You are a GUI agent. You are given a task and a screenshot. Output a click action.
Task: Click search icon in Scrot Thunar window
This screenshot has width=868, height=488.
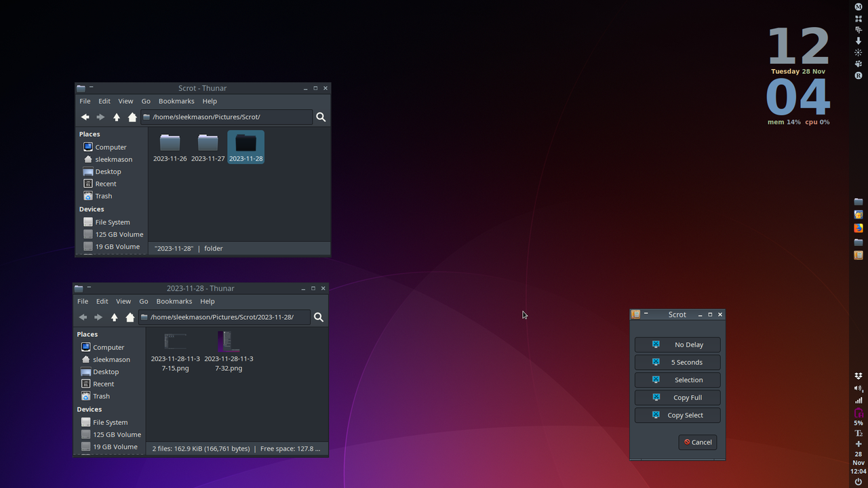pyautogui.click(x=321, y=117)
